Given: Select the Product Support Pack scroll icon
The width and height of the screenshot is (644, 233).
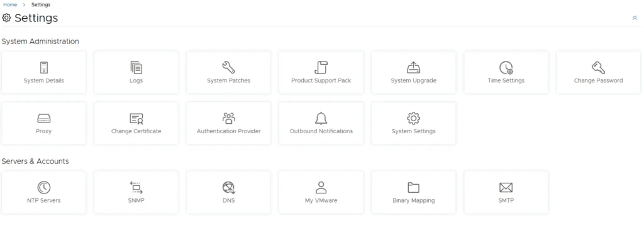Looking at the screenshot, I should pyautogui.click(x=321, y=67).
